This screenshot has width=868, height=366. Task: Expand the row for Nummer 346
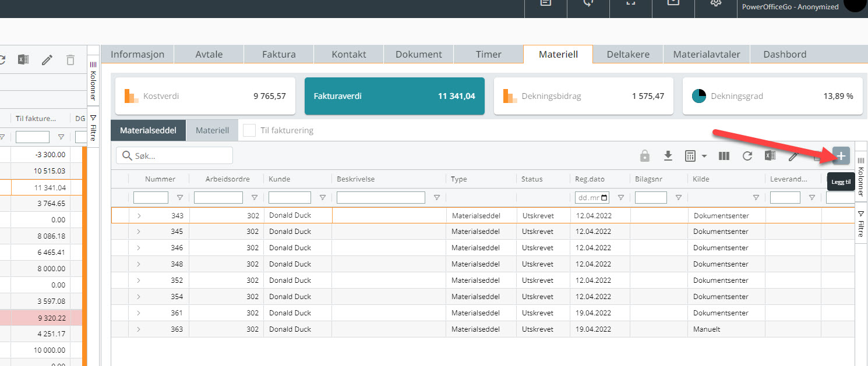tap(139, 248)
